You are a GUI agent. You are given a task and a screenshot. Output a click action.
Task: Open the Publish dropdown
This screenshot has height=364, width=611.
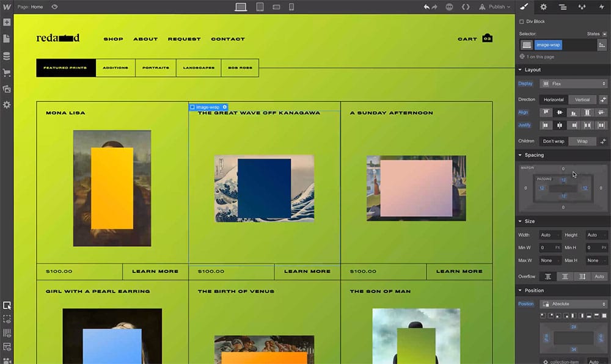(495, 7)
